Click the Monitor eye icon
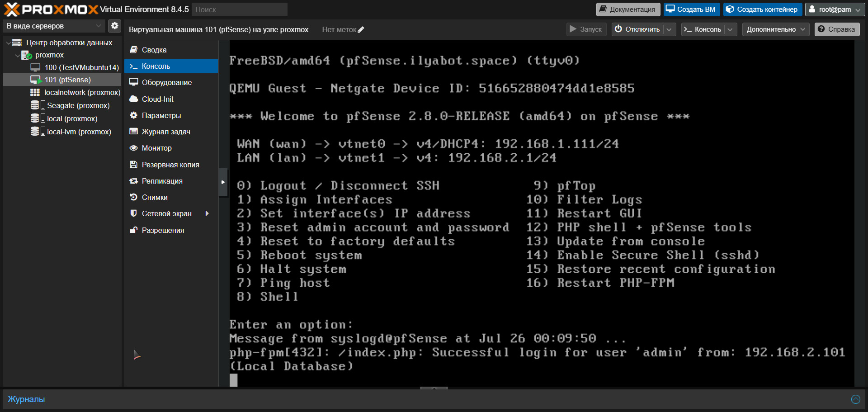Screen dimensions: 868x412 tap(134, 148)
